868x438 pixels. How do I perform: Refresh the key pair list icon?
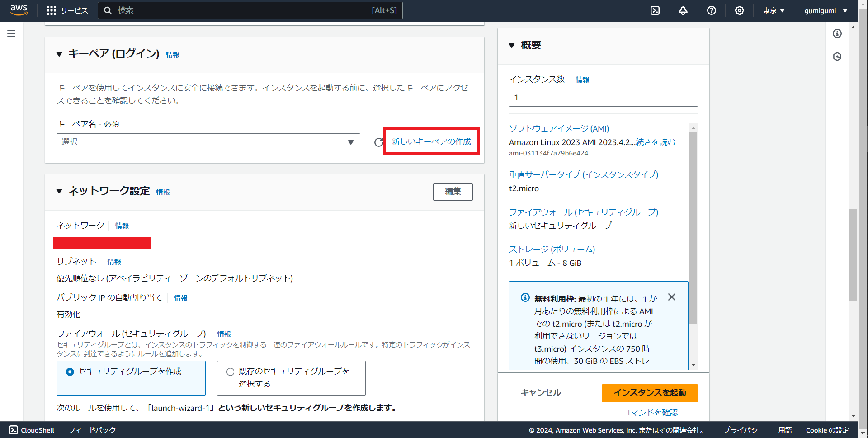(379, 142)
